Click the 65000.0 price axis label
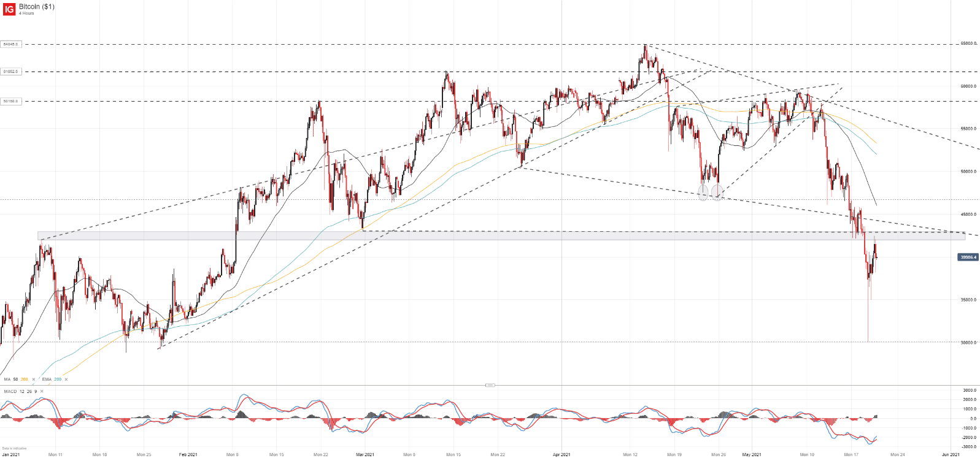This screenshot has width=980, height=458. coord(968,44)
